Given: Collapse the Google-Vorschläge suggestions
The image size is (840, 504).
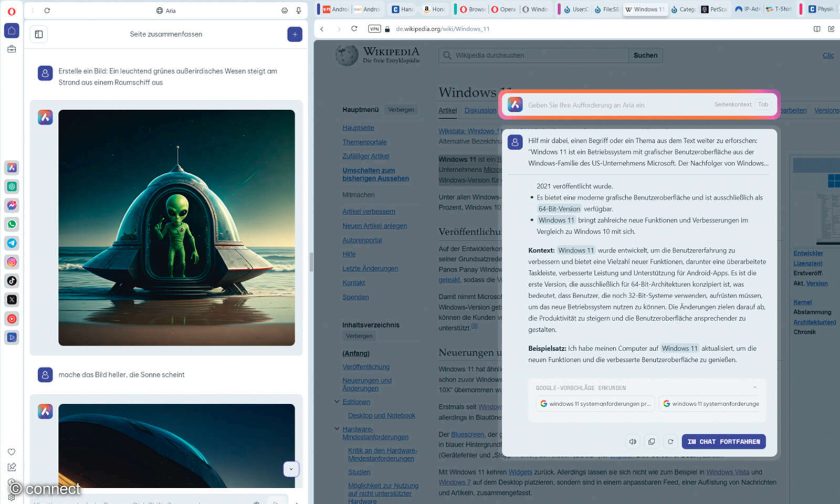Looking at the screenshot, I should (754, 387).
